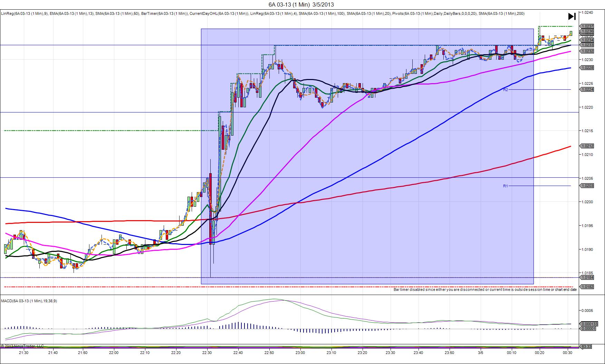
Task: Click the 1.0224 price marker
Action: tap(587, 89)
